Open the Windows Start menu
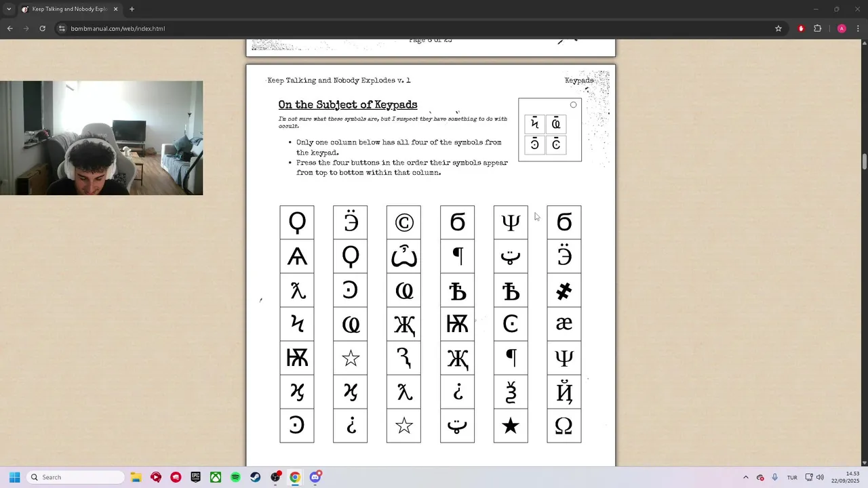Screen dimensions: 868x488 tap(14, 477)
